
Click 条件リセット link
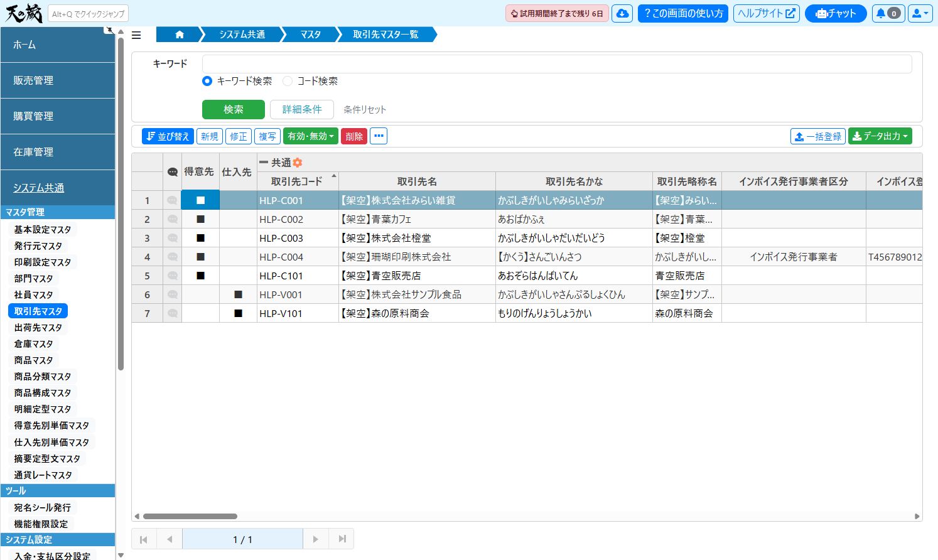point(365,110)
